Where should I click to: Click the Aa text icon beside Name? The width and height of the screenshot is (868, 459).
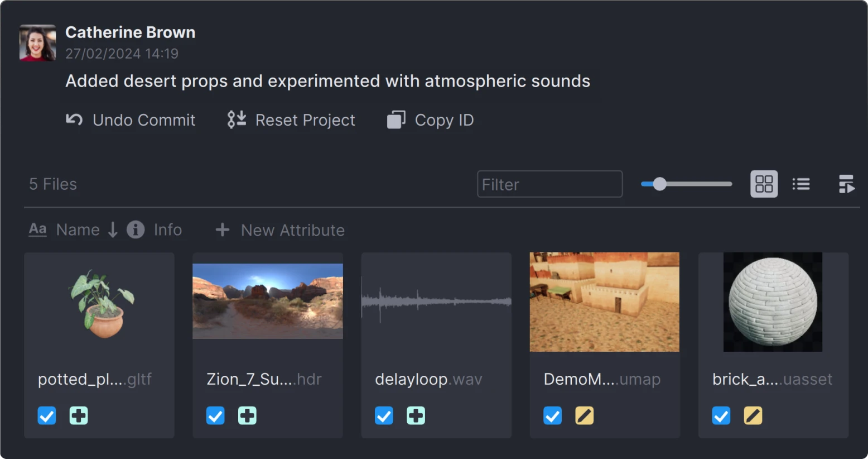[x=37, y=229]
